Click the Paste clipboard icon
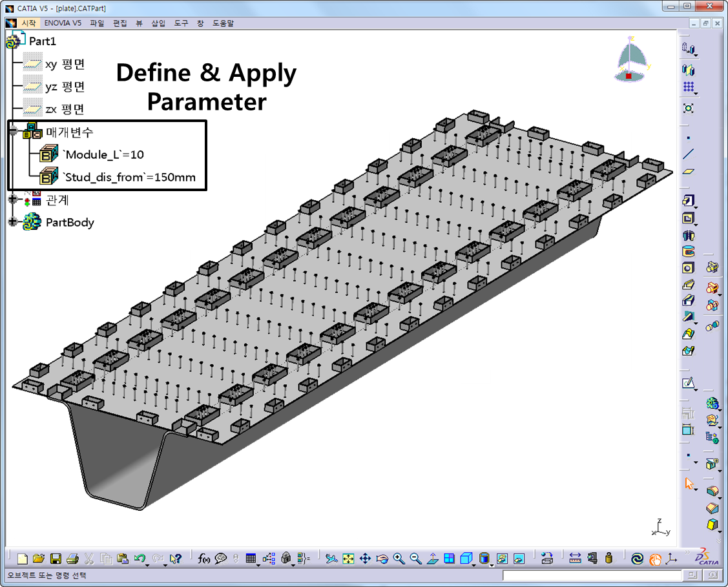 [123, 559]
